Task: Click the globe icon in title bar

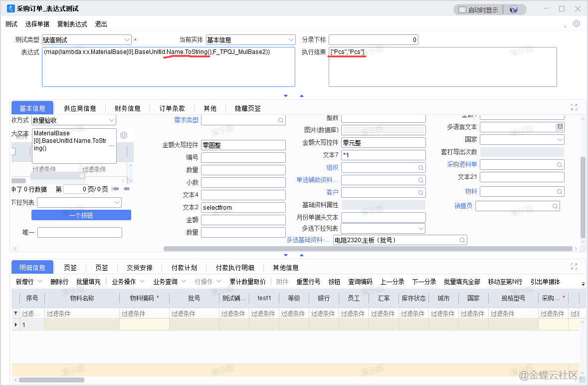Action: (513, 10)
